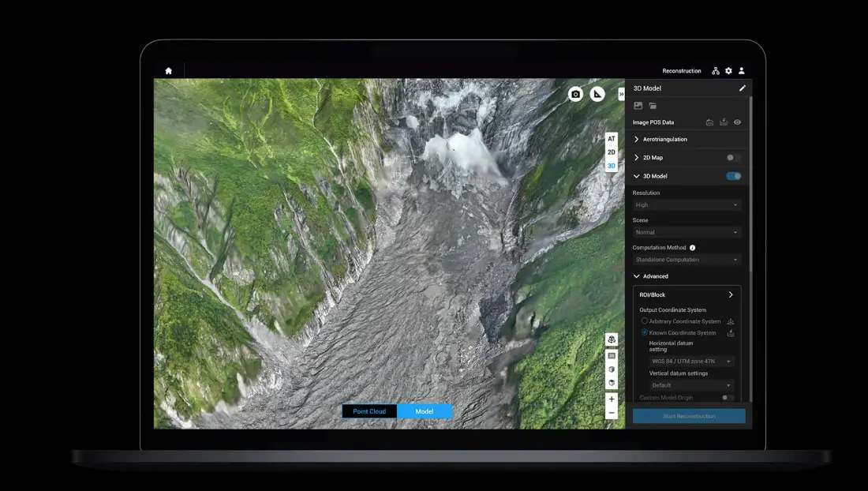Click the zoom in plus control
Screen dimensions: 868x491
pyautogui.click(x=612, y=399)
